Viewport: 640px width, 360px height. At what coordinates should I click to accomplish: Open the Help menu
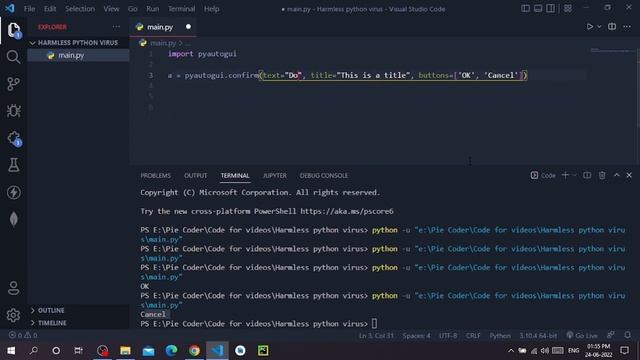211,9
